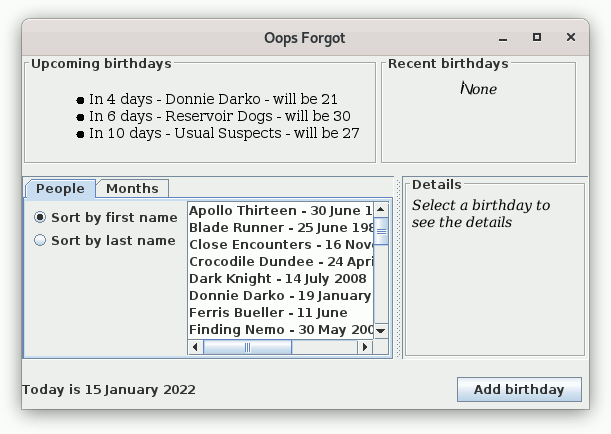The width and height of the screenshot is (611, 434).
Task: Select the Sort by first name option
Action: click(40, 217)
